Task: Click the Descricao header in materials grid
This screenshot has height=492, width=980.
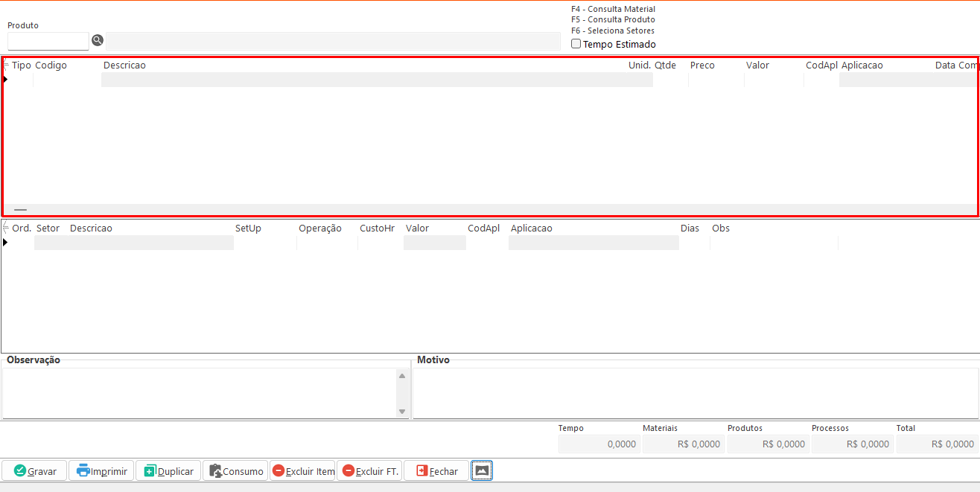Action: click(124, 66)
